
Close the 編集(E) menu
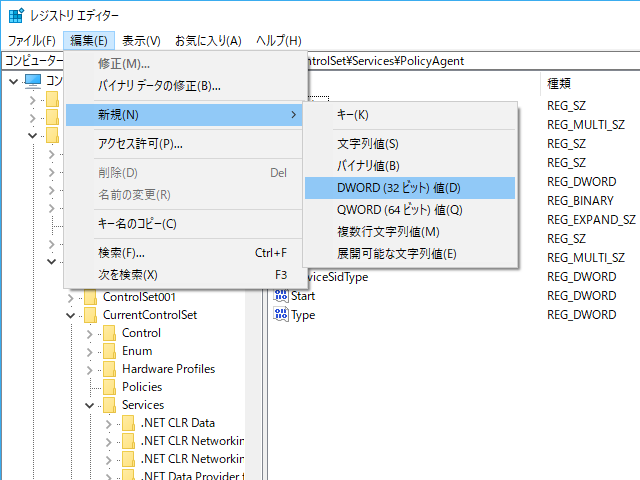[x=89, y=41]
